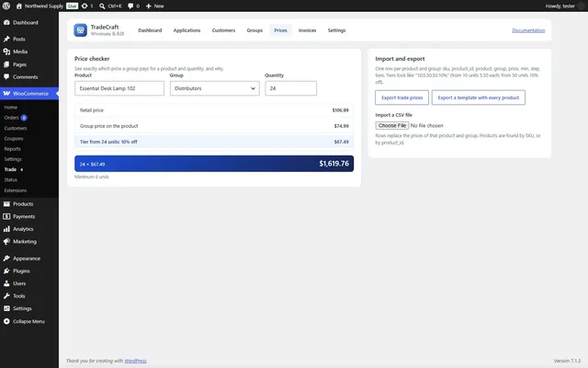Open WooCommerce Extensions submenu item

pyautogui.click(x=16, y=190)
